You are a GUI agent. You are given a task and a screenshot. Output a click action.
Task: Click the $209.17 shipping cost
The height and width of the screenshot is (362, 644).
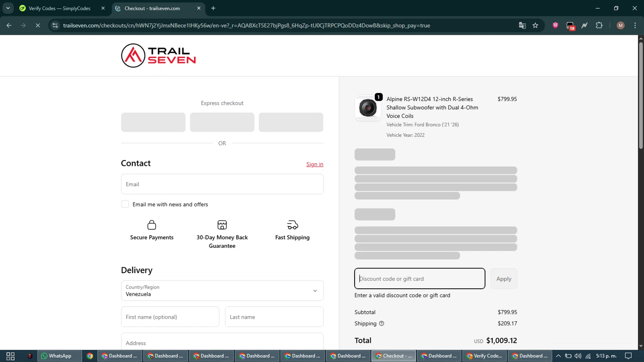point(507,323)
